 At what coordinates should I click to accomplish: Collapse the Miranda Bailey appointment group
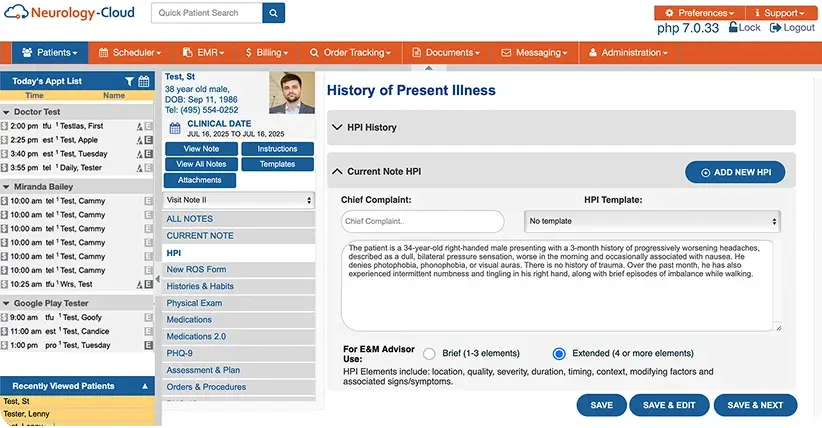point(6,187)
